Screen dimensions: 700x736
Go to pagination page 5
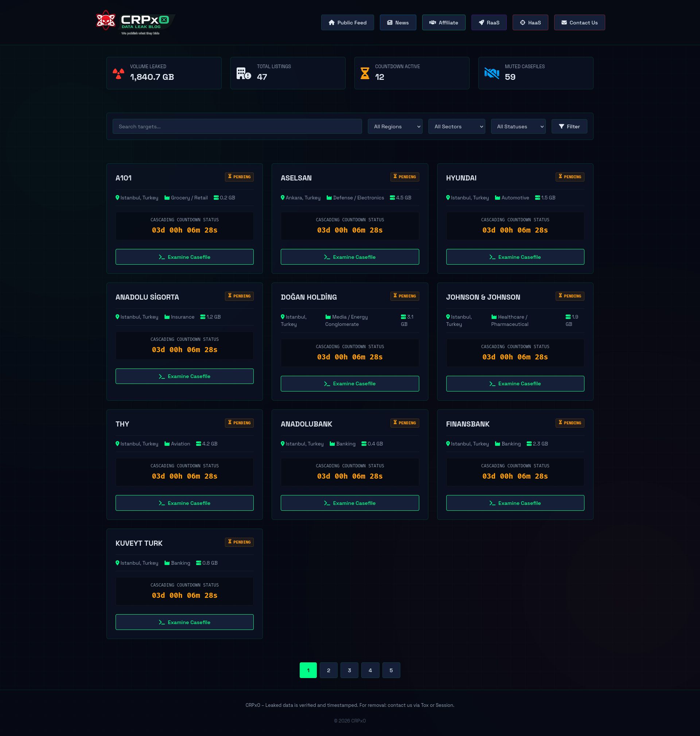tap(391, 670)
